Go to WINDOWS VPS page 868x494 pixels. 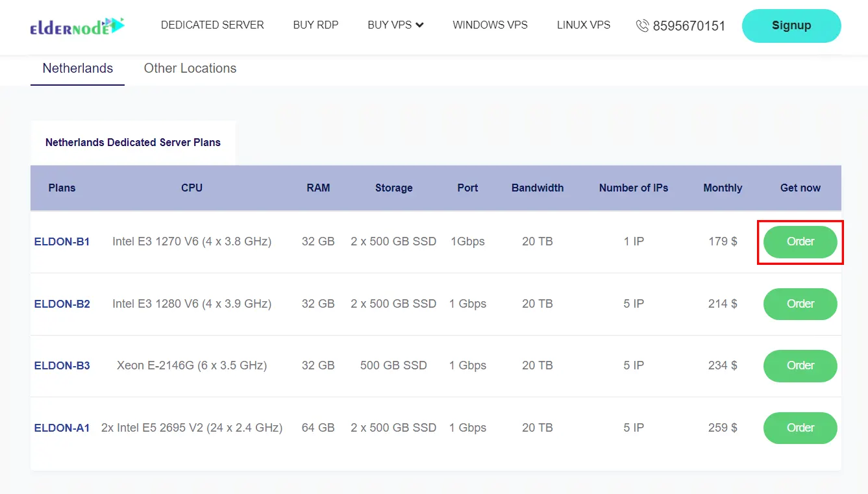[x=490, y=25]
